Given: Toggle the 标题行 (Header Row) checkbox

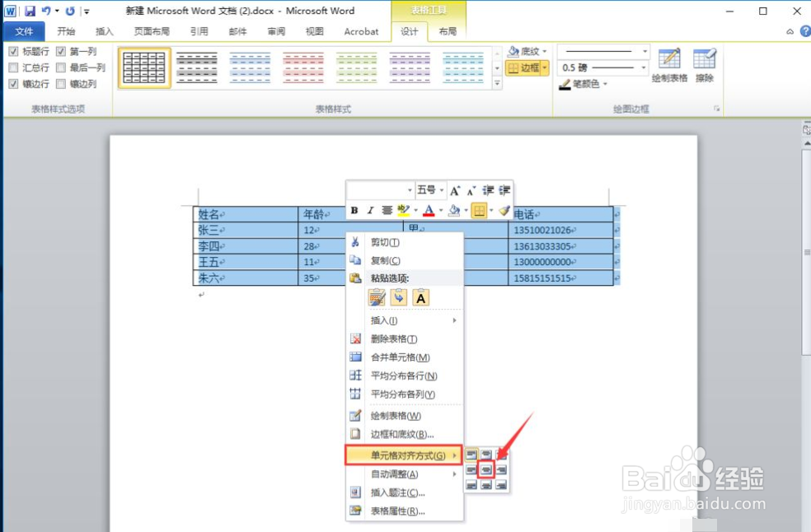Looking at the screenshot, I should pos(13,51).
